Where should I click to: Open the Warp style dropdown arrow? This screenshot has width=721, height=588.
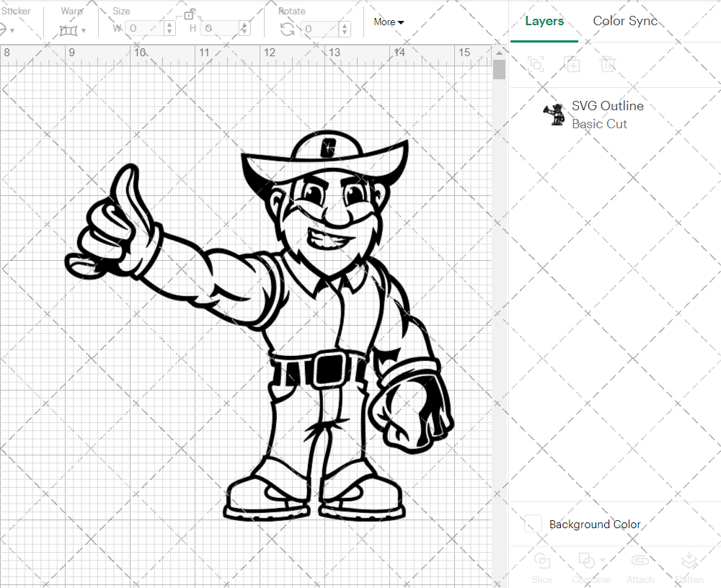[x=83, y=29]
